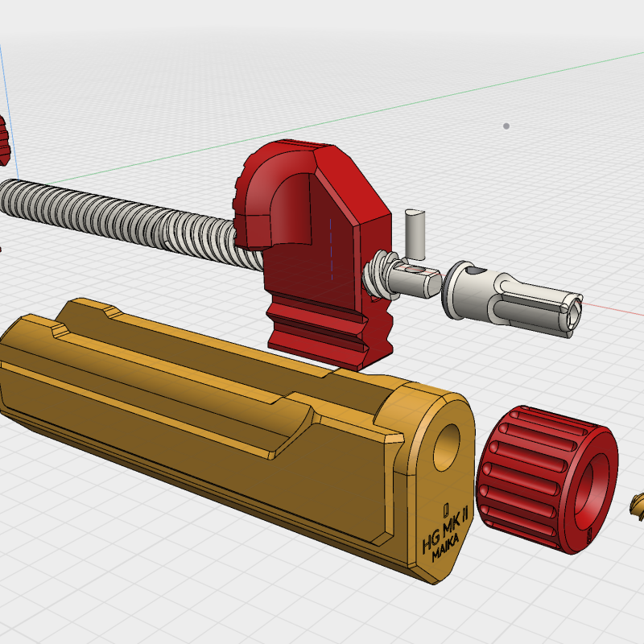Screen dimensions: 644x644
Task: Select the small upright gray pin
Action: [415, 229]
